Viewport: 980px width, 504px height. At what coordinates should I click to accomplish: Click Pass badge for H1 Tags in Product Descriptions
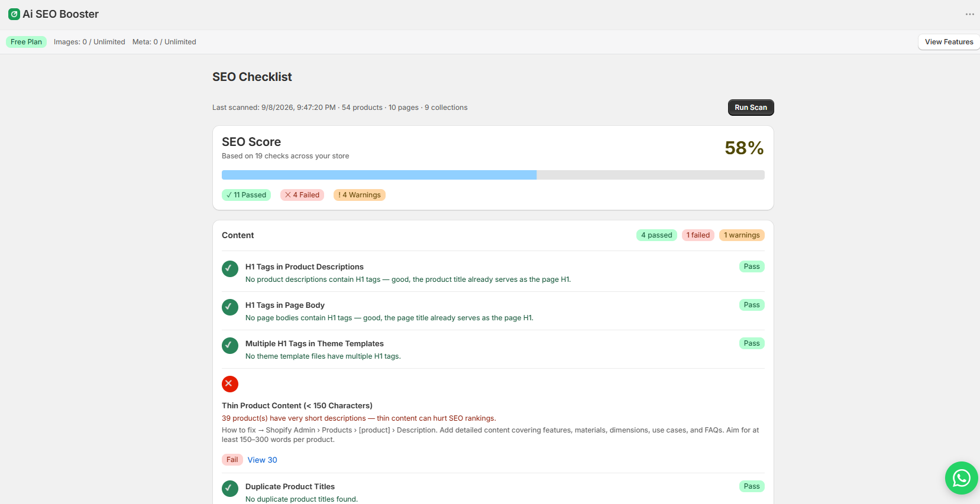[752, 266]
